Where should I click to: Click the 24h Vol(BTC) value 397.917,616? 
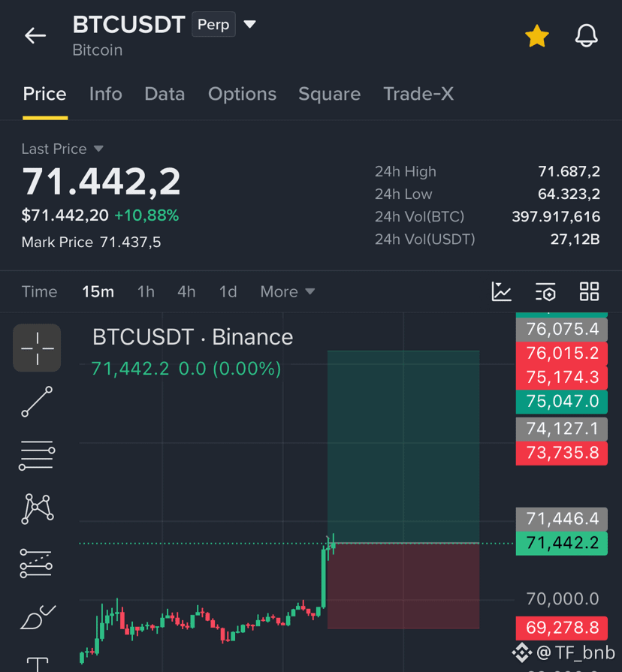click(x=556, y=216)
